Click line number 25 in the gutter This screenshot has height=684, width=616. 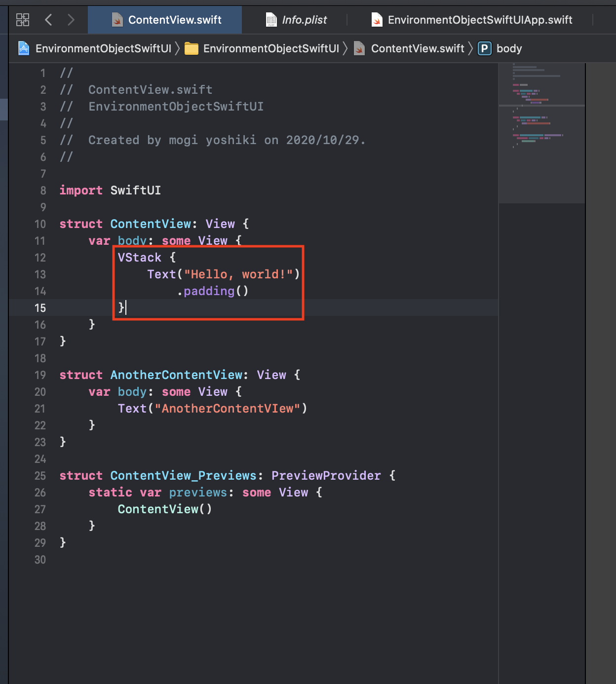tap(40, 476)
